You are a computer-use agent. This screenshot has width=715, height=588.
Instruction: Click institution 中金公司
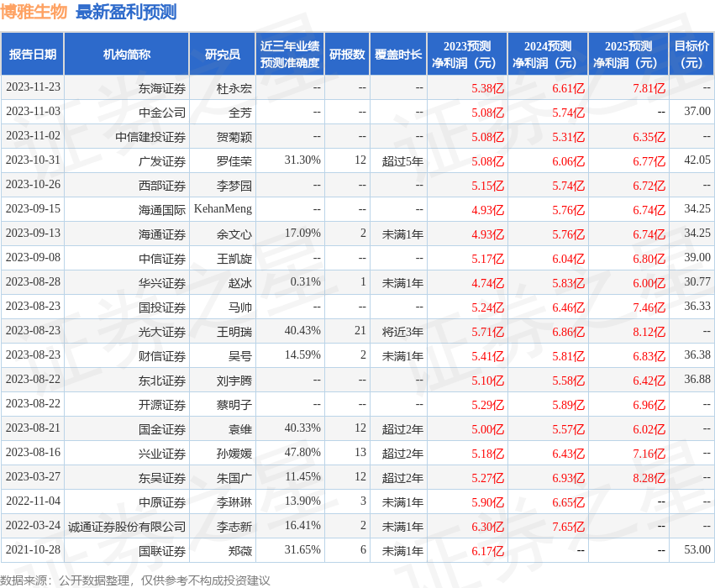[x=162, y=112]
